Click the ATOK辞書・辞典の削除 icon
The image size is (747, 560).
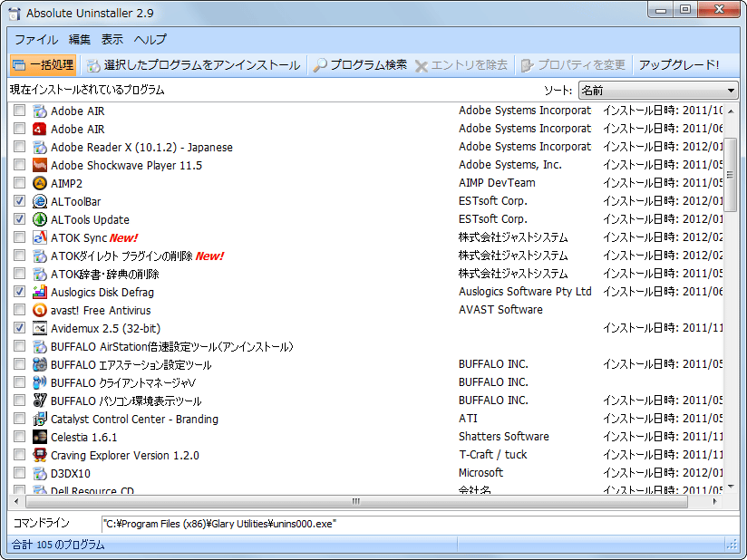point(40,274)
